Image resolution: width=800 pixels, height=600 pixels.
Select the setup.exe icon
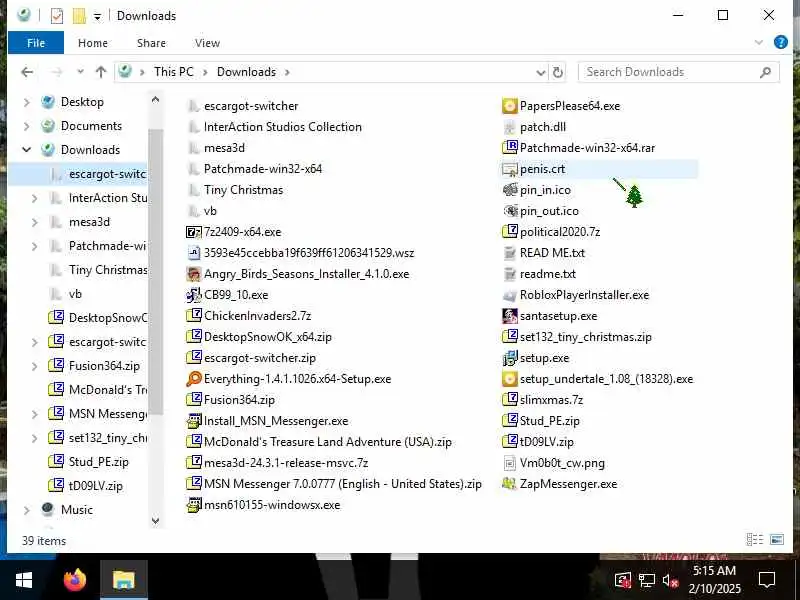click(x=509, y=358)
